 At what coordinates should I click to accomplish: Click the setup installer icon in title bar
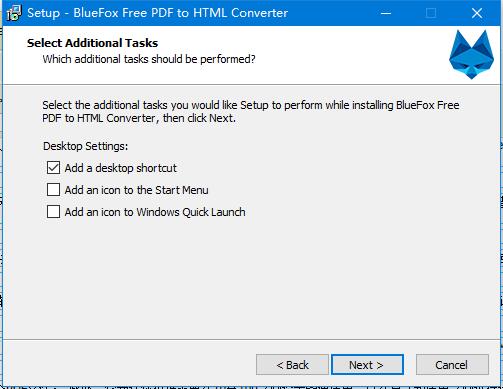(14, 13)
